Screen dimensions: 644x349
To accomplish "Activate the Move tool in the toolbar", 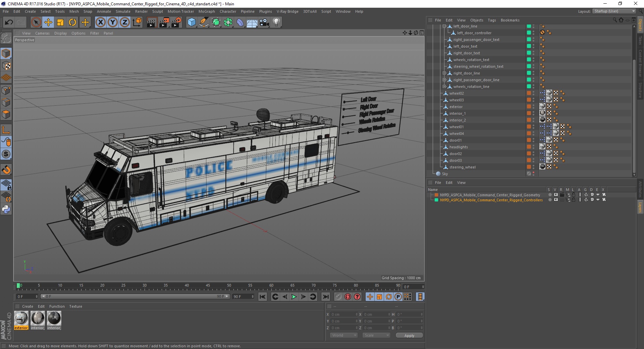I will click(48, 22).
